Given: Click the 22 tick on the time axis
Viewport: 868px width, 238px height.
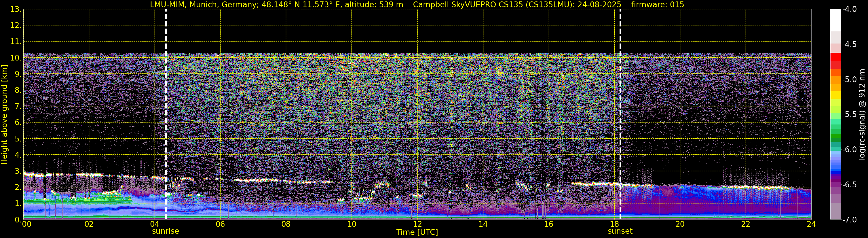Looking at the screenshot, I should (746, 224).
